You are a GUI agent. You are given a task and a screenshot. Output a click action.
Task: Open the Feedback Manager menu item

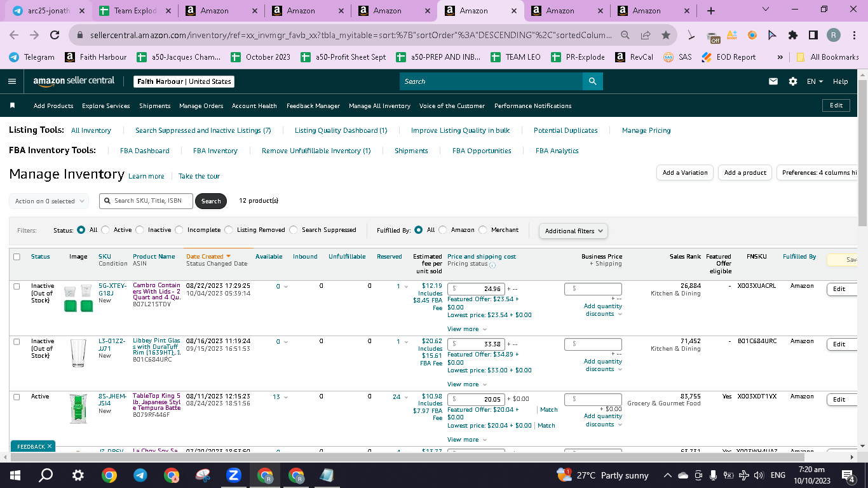point(313,106)
